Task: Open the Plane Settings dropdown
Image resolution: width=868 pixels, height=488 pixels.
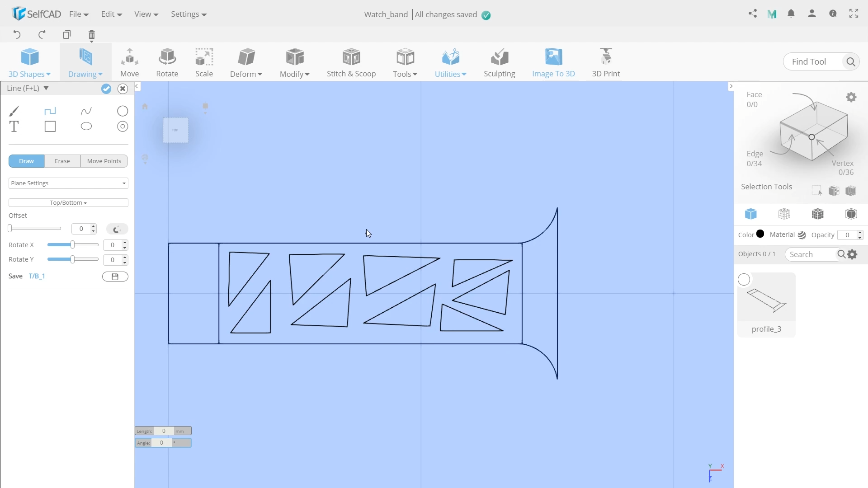Action: (x=68, y=183)
